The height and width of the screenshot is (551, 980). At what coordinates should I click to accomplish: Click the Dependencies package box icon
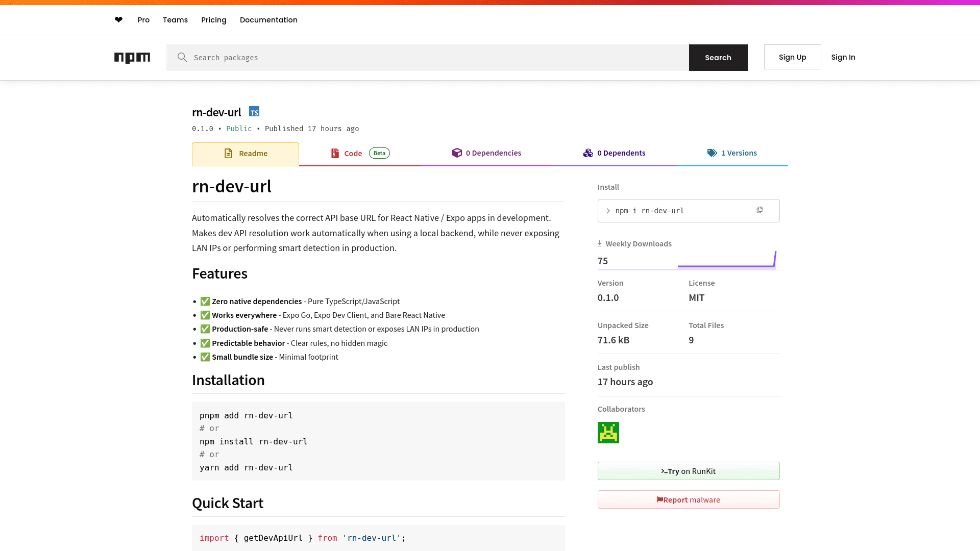[456, 153]
